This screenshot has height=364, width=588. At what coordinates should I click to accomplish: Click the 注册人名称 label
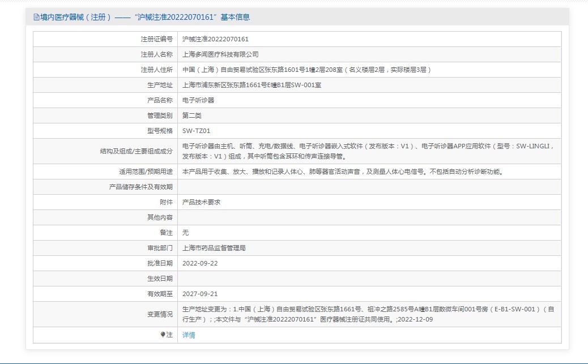click(x=157, y=54)
